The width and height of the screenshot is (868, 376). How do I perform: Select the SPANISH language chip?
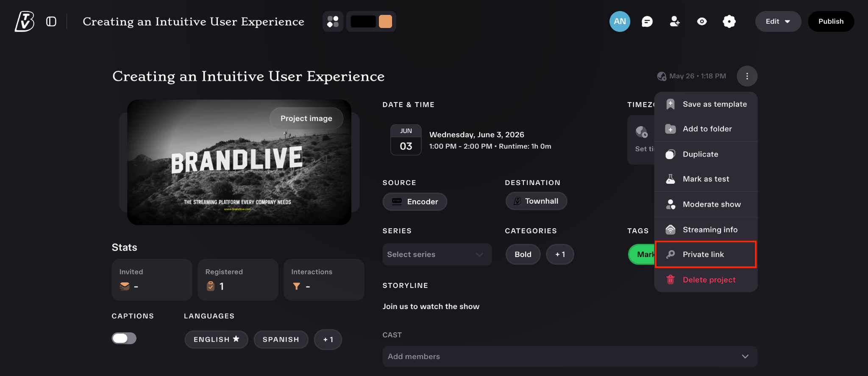[281, 340]
